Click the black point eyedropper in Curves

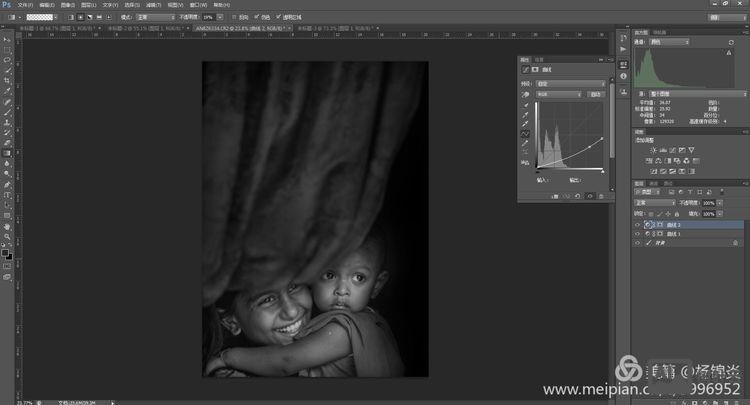tap(526, 103)
